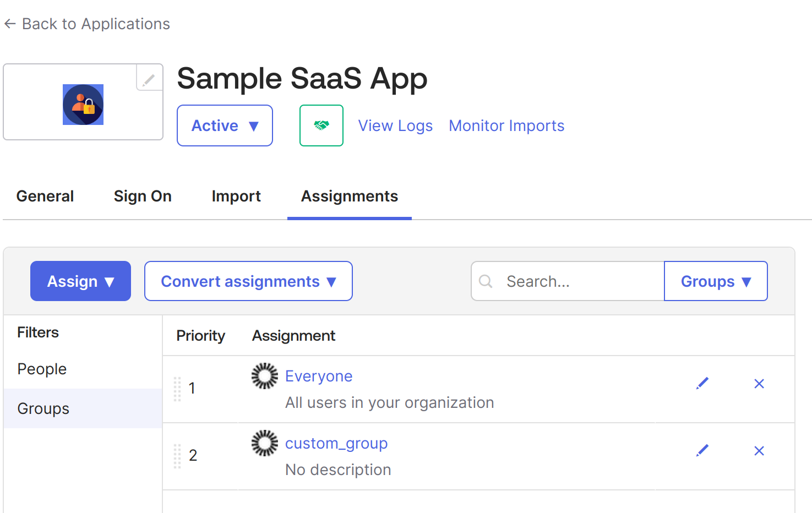
Task: Remove the custom_group assignment
Action: [759, 451]
